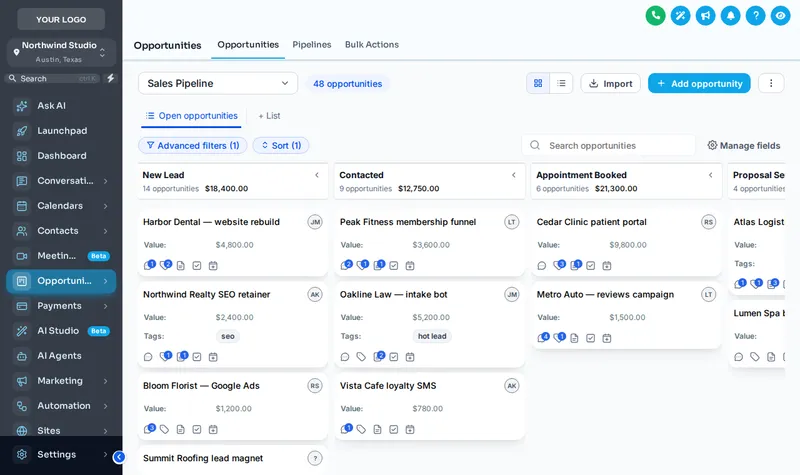Viewport: 800px width, 475px height.
Task: Click notes icon on Harbor Dental card
Action: point(181,266)
